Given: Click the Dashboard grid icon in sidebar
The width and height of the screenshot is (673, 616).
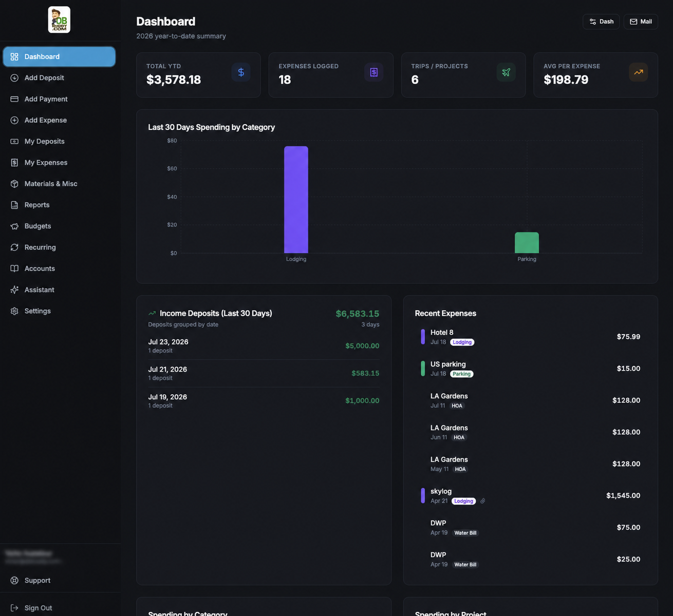Looking at the screenshot, I should [14, 56].
